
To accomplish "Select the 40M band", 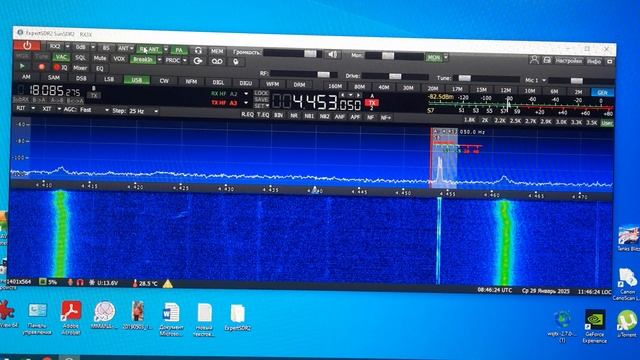I will coord(384,87).
